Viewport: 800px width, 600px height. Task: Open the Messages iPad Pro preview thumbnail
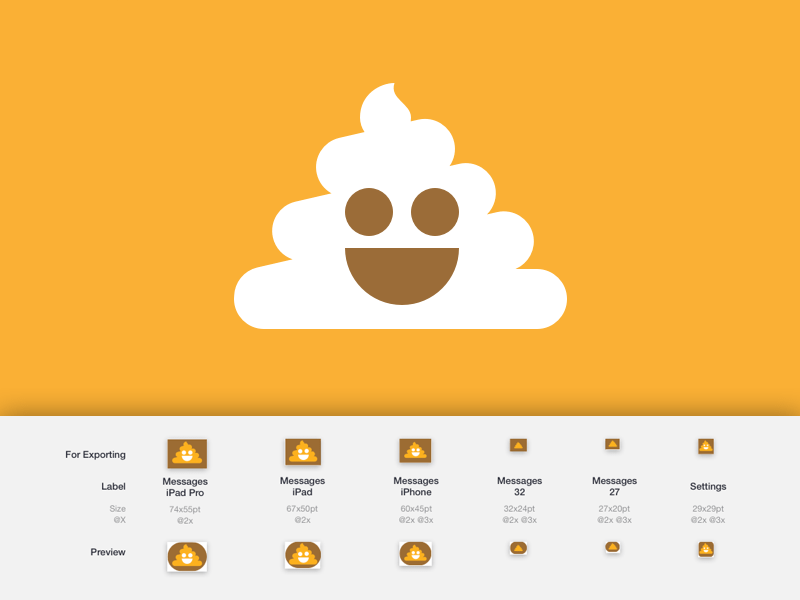tap(188, 555)
